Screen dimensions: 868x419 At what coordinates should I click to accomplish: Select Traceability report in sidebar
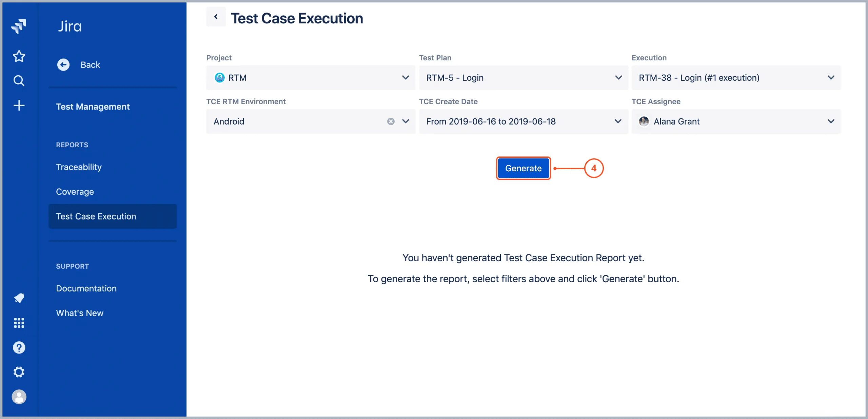click(79, 167)
